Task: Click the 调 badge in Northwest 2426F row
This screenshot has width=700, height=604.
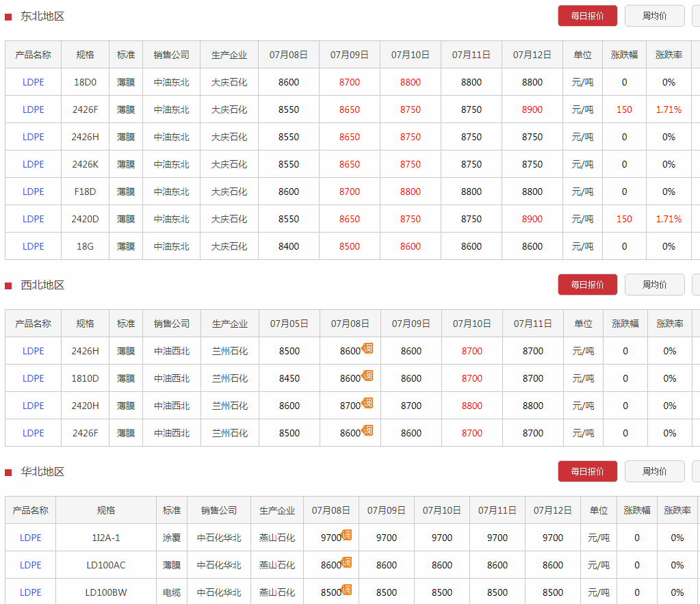Action: (367, 430)
